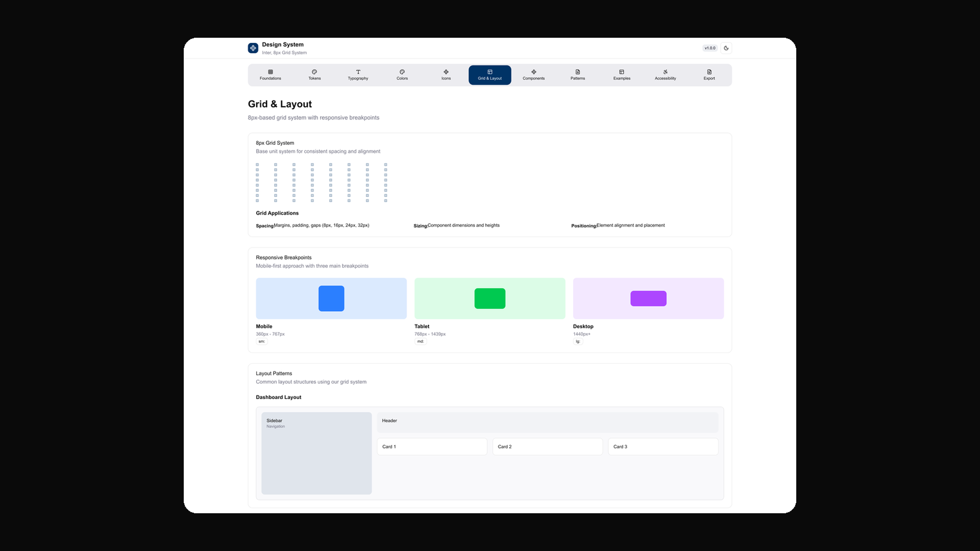980x551 pixels.
Task: Click the 'Responsive Breakpoints' card title
Action: click(284, 258)
